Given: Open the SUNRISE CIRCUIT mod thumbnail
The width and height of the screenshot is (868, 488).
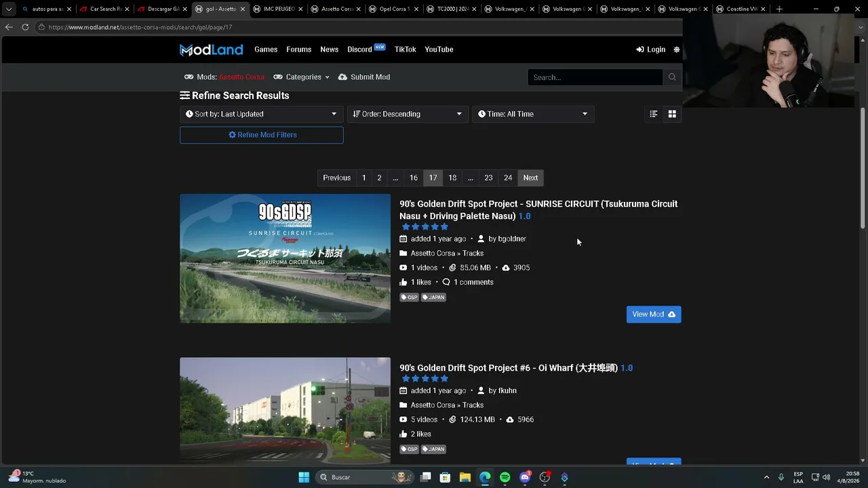Looking at the screenshot, I should [285, 258].
